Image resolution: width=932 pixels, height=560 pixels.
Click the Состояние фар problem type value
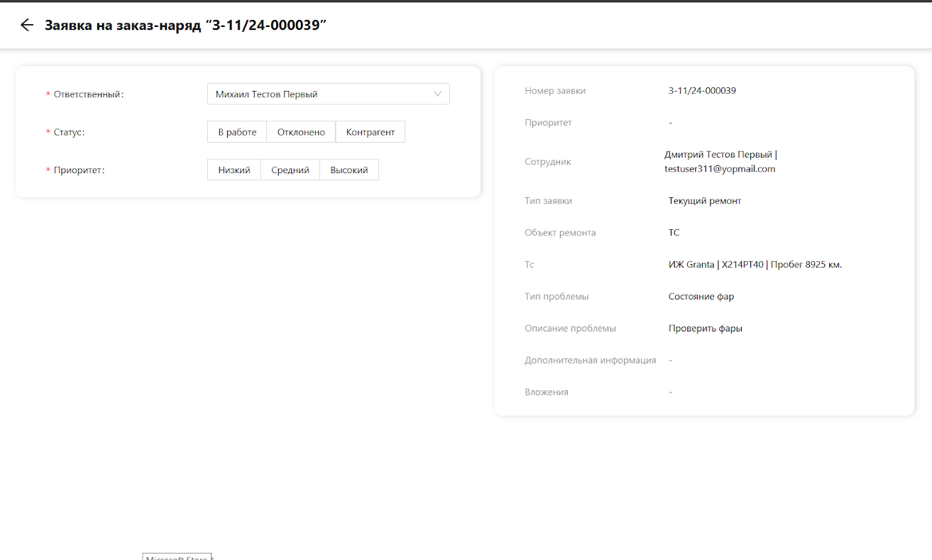pos(701,297)
